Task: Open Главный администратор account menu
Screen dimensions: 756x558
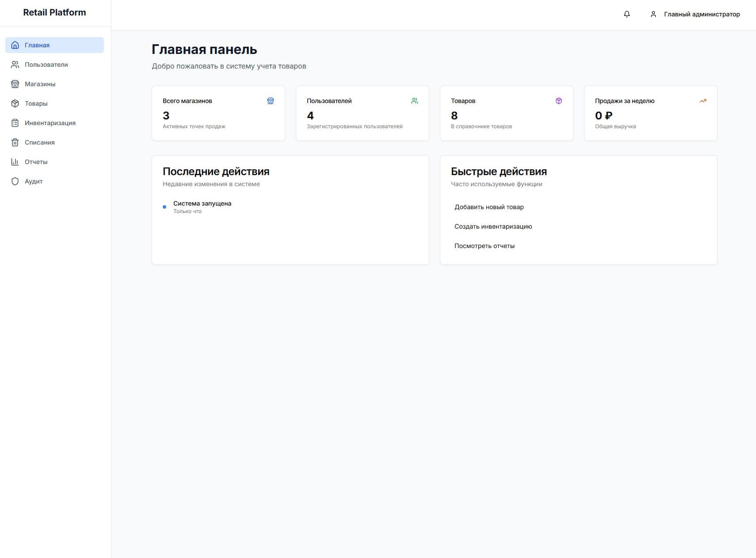Action: click(x=702, y=14)
